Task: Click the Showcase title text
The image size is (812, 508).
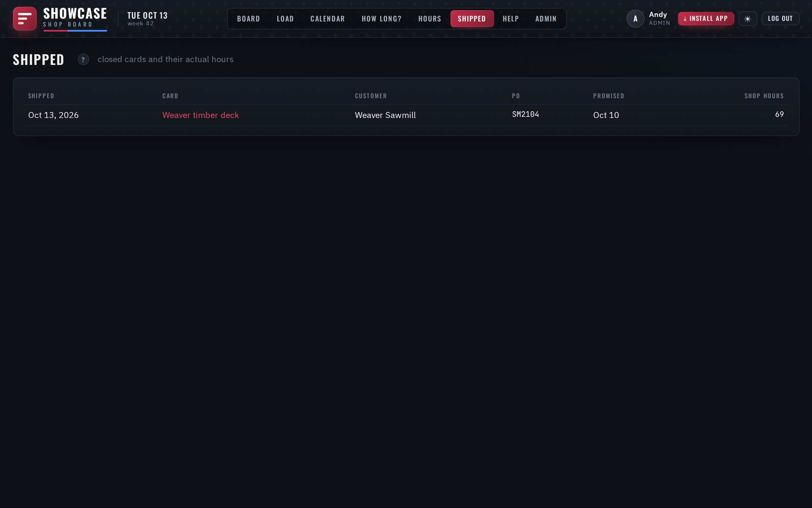Action: click(75, 14)
